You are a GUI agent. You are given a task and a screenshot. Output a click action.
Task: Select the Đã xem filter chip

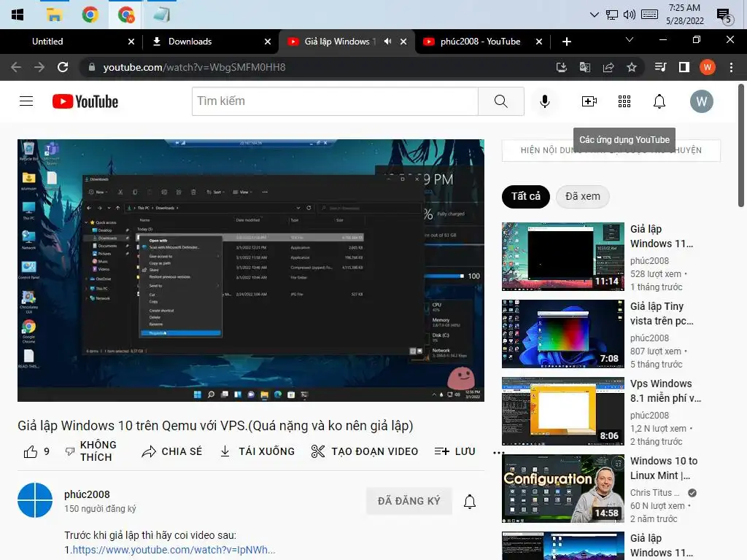point(583,196)
